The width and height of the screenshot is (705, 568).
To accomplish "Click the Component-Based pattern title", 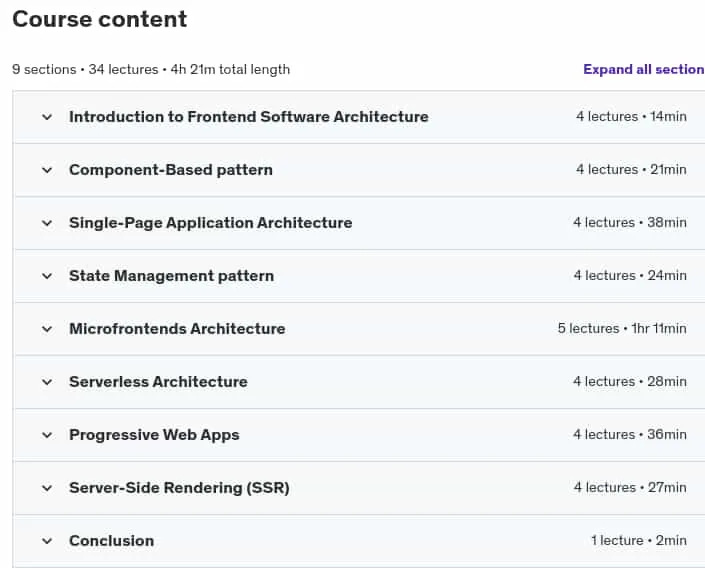I will point(171,170).
